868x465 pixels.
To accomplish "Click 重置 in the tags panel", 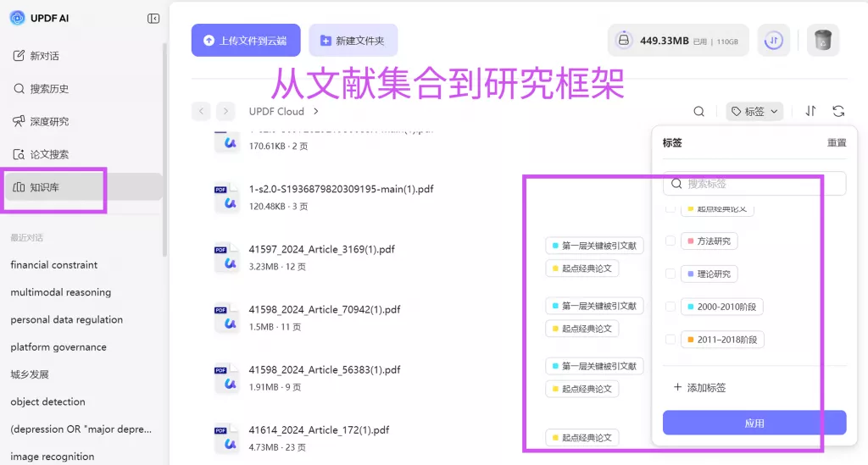I will [x=837, y=142].
